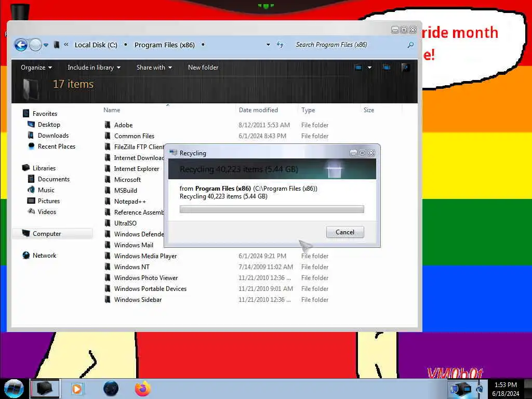The width and height of the screenshot is (532, 399).
Task: Select the Windows Portable Devices folder
Action: (150, 288)
